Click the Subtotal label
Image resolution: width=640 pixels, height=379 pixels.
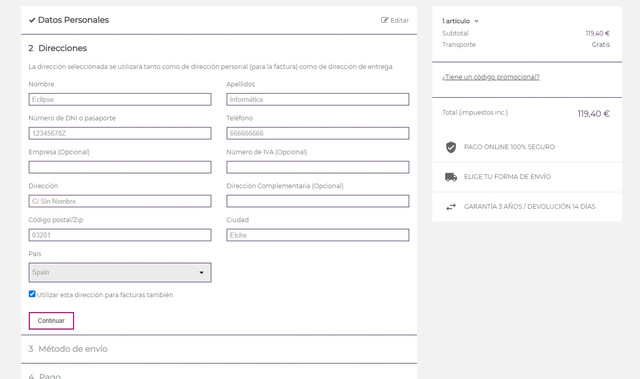pyautogui.click(x=455, y=33)
